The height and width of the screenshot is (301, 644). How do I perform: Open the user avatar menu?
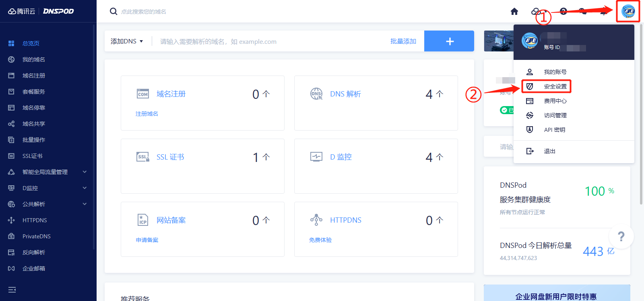628,11
